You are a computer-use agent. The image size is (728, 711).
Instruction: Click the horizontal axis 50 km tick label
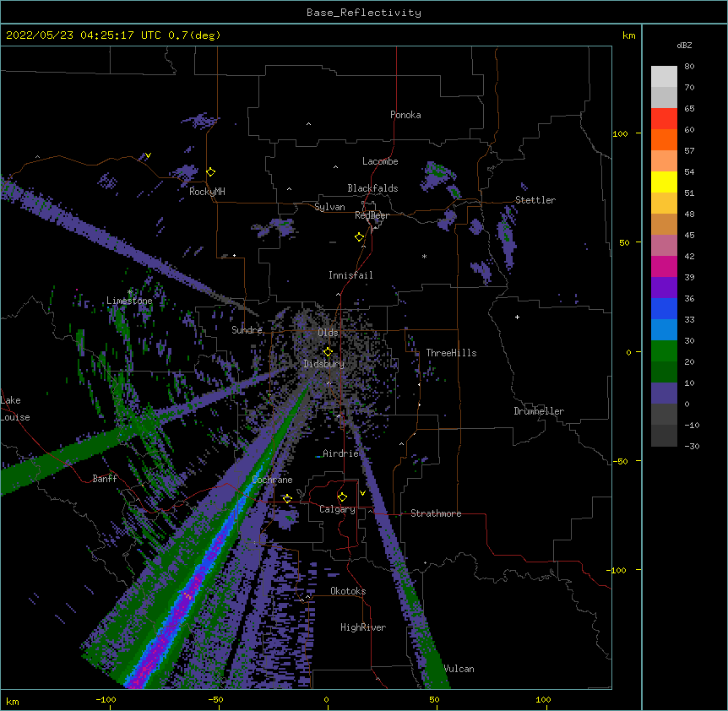pos(434,699)
